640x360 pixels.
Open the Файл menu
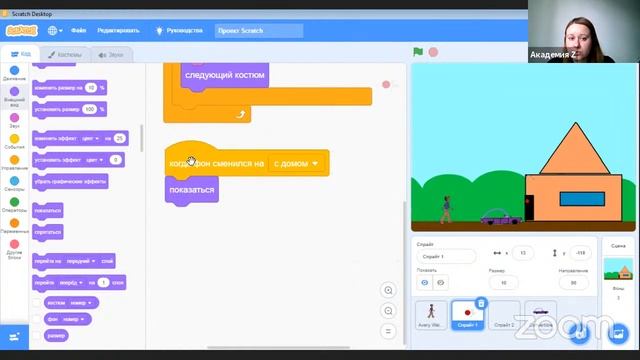[x=78, y=31]
